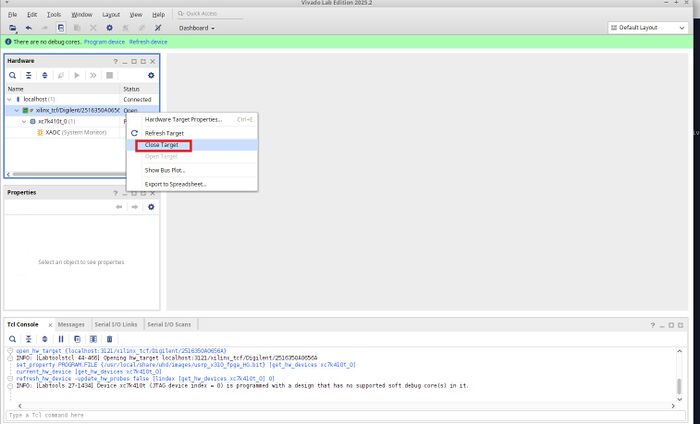Open the File menu
700x424 pixels.
point(12,15)
